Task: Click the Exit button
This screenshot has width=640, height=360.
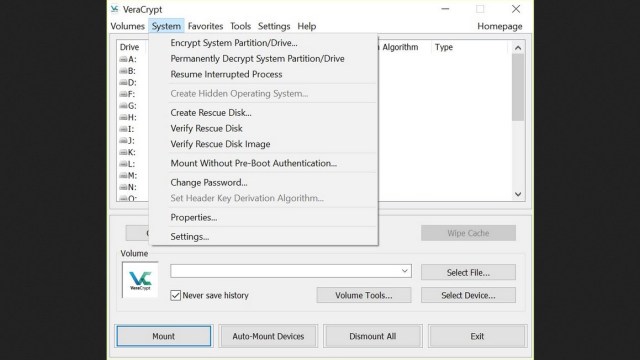Action: pos(477,336)
